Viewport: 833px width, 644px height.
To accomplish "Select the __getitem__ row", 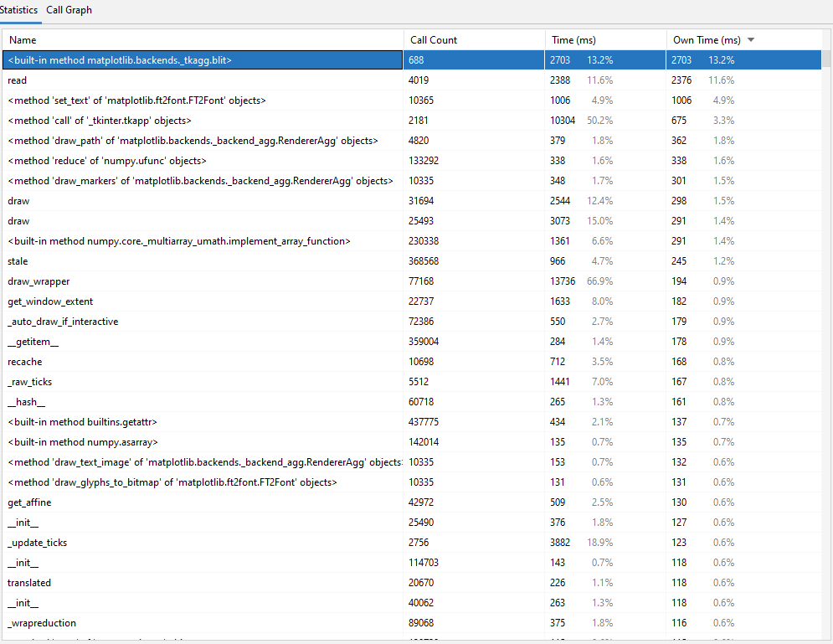I will tap(412, 342).
